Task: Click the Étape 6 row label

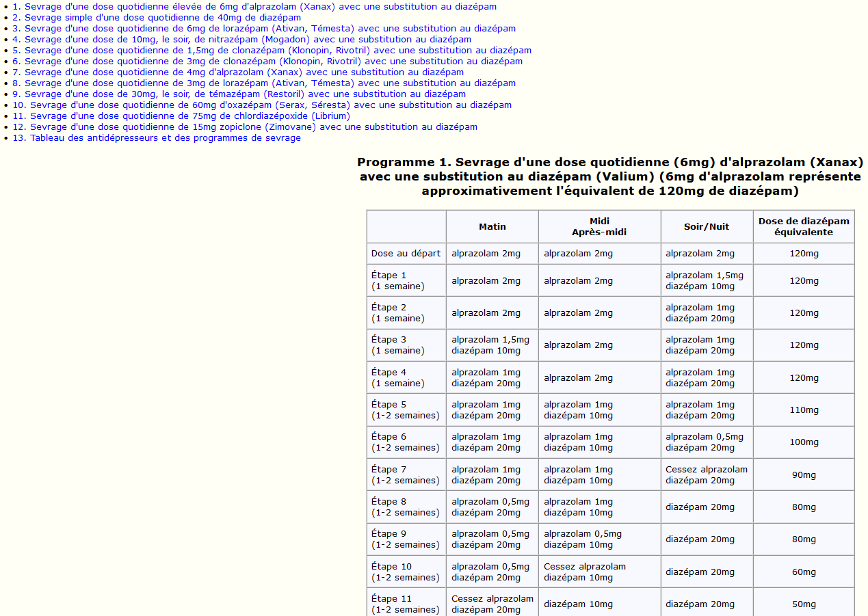Action: pyautogui.click(x=406, y=442)
